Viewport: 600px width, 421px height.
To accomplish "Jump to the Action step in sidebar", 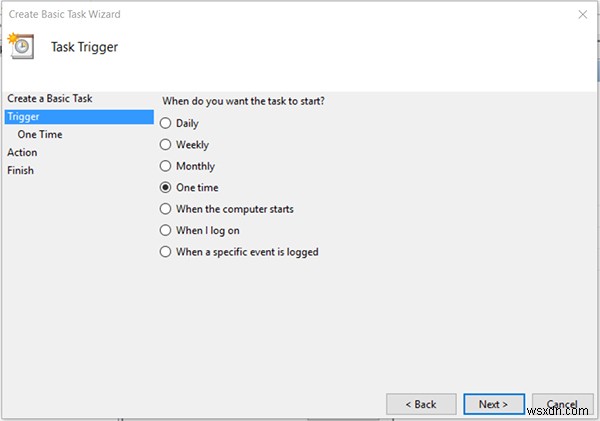I will 22,152.
